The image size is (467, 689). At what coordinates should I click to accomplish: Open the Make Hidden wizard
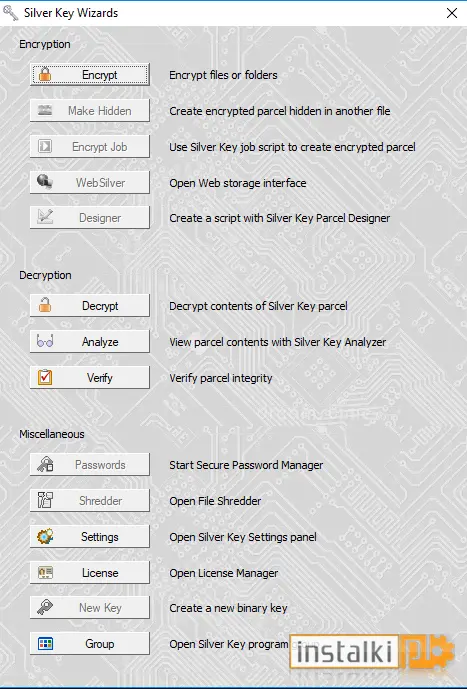(90, 110)
